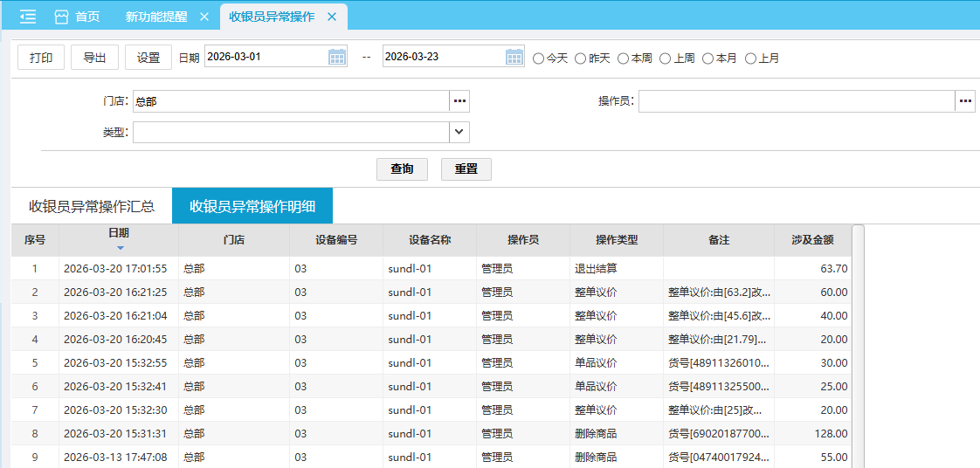Screen dimensions: 980x468
Task: Expand the 类型 dropdown list
Action: [x=459, y=132]
